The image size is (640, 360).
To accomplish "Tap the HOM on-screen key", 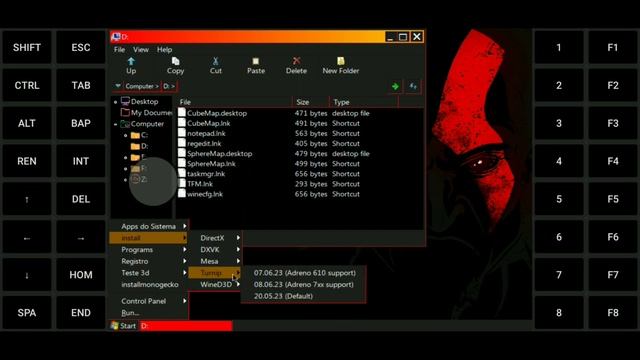I will click(81, 275).
